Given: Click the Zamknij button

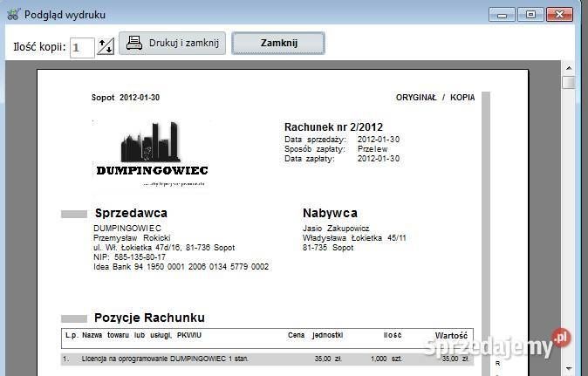Looking at the screenshot, I should (278, 43).
